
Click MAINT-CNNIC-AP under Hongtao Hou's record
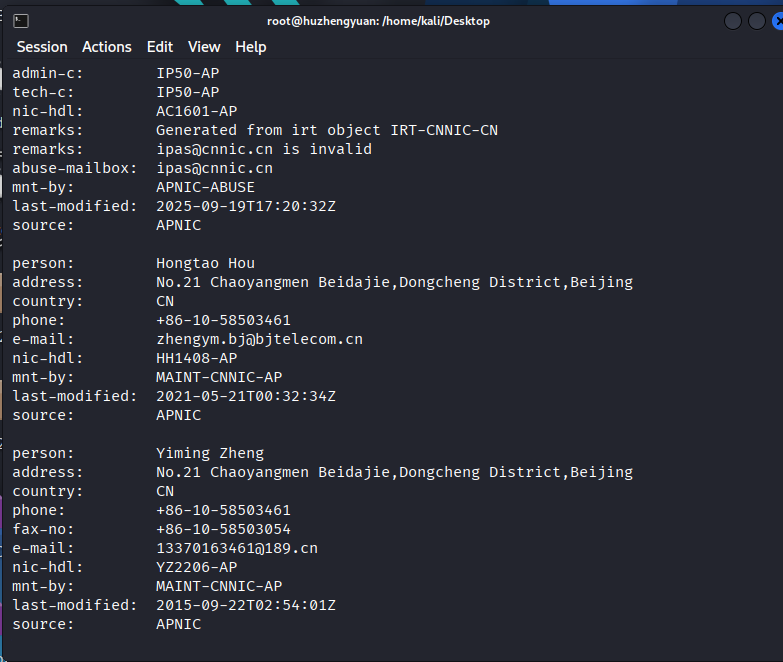(219, 377)
